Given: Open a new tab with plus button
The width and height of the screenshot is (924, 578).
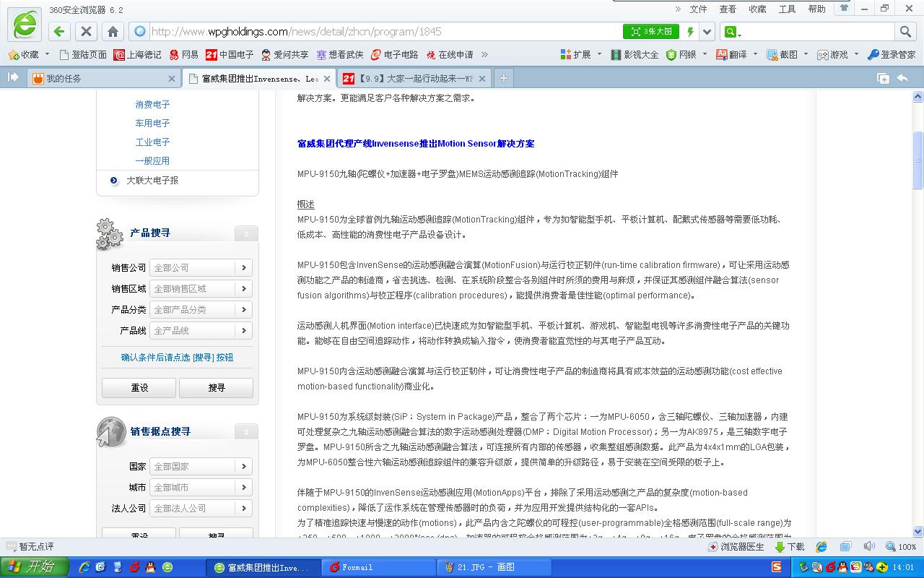Looking at the screenshot, I should (503, 78).
